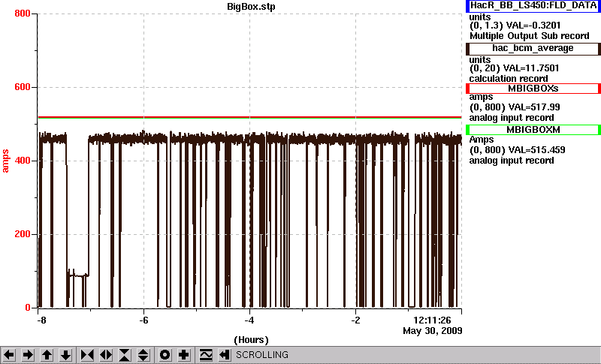Click the -6 hours x-axis label
The height and width of the screenshot is (364, 601).
pyautogui.click(x=143, y=320)
